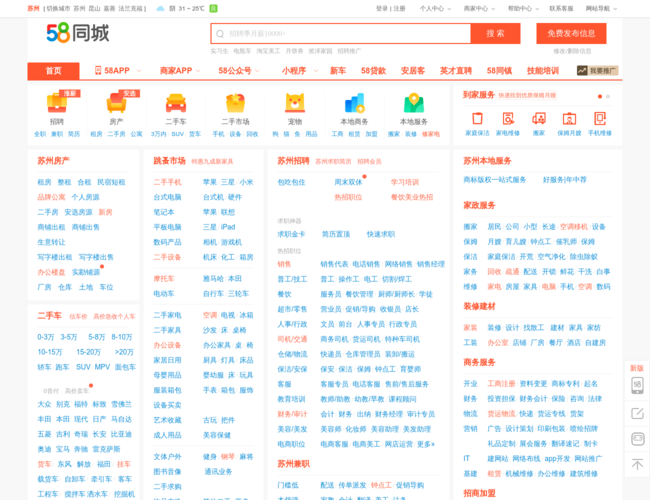This screenshot has width=650, height=500.
Task: Click the feedback floating sidebar icon
Action: coord(637,438)
